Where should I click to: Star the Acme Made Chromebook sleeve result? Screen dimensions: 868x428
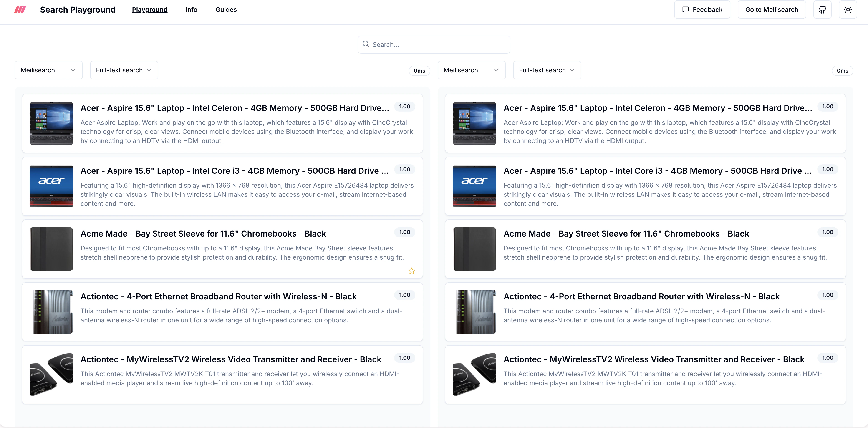tap(411, 271)
